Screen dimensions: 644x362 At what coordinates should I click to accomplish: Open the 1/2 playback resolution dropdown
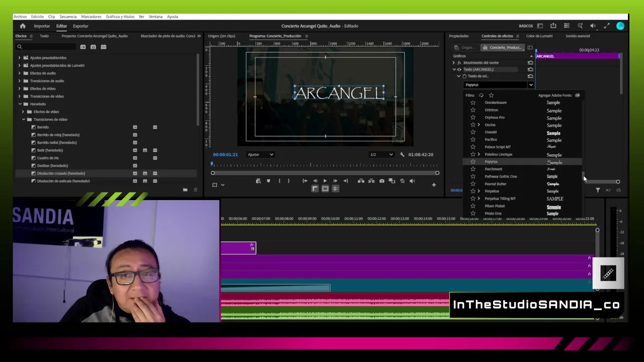381,154
